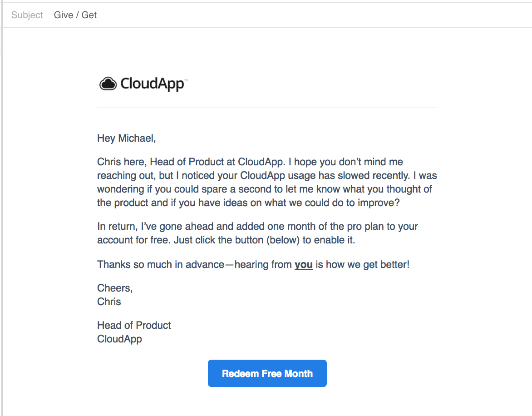Viewport: 532px width, 416px height.
Task: Click the Subject field label
Action: (27, 15)
